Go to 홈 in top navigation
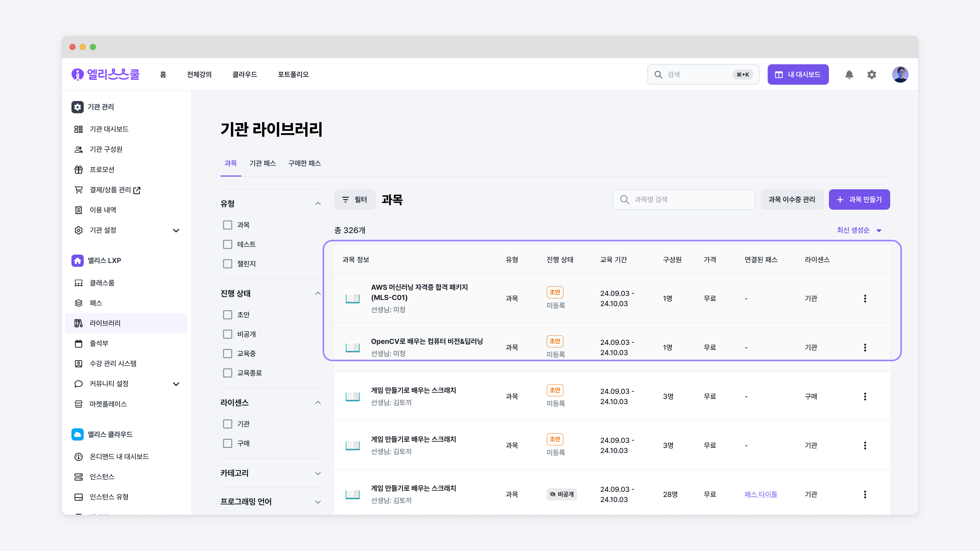 [x=163, y=74]
